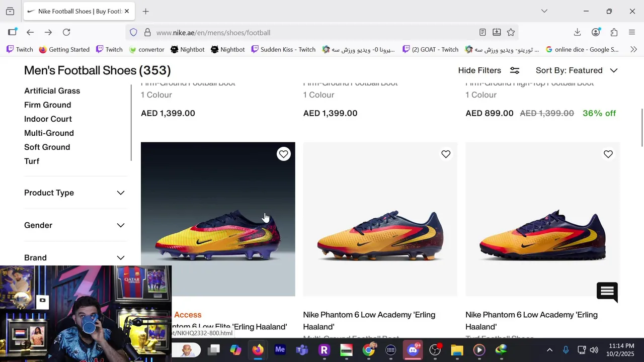The width and height of the screenshot is (644, 362).
Task: Favorite the rightmost Phantom 6 Low Academy shoe
Action: pyautogui.click(x=608, y=154)
